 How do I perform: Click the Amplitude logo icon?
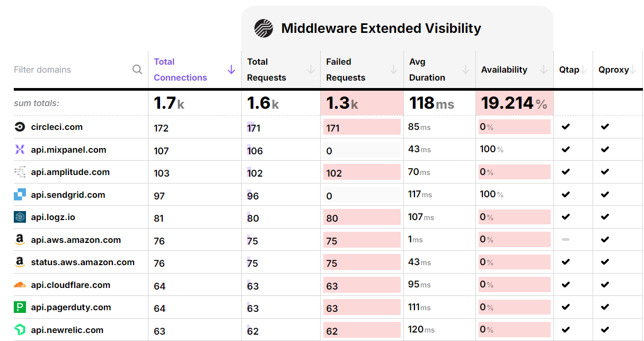tap(20, 172)
